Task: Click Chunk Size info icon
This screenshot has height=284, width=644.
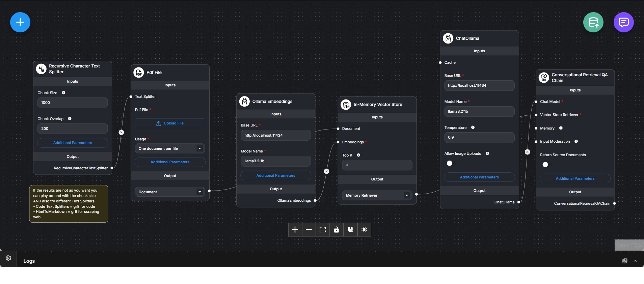Action: tap(63, 93)
